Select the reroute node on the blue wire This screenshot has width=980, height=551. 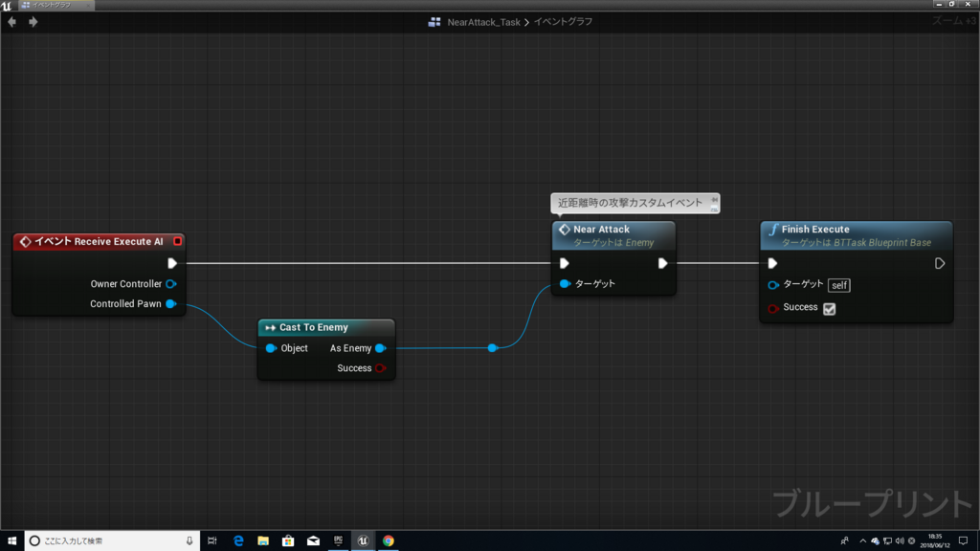[x=493, y=348]
